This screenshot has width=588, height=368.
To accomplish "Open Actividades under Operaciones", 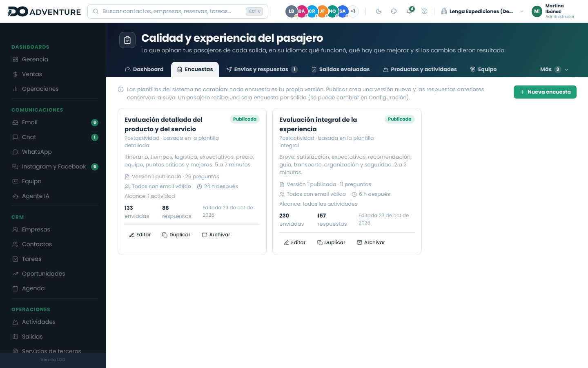I will tap(55, 322).
